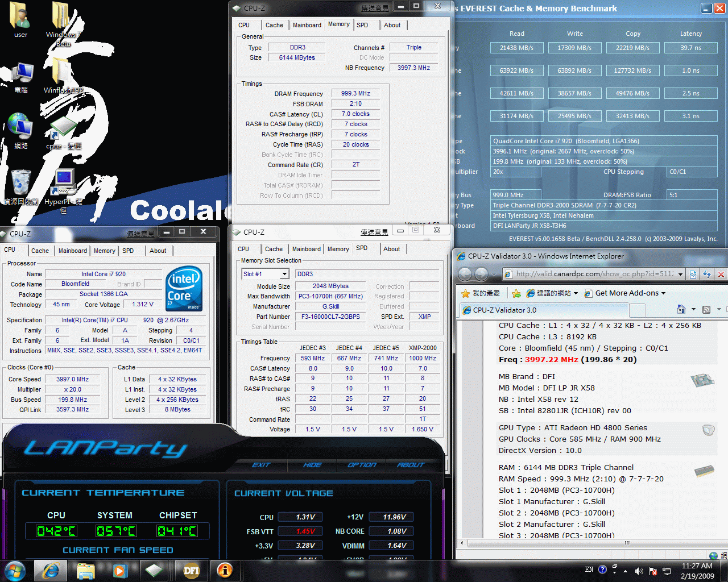The height and width of the screenshot is (582, 728).
Task: Click the F3-16000CL7-2GBPS part number
Action: coord(330,317)
